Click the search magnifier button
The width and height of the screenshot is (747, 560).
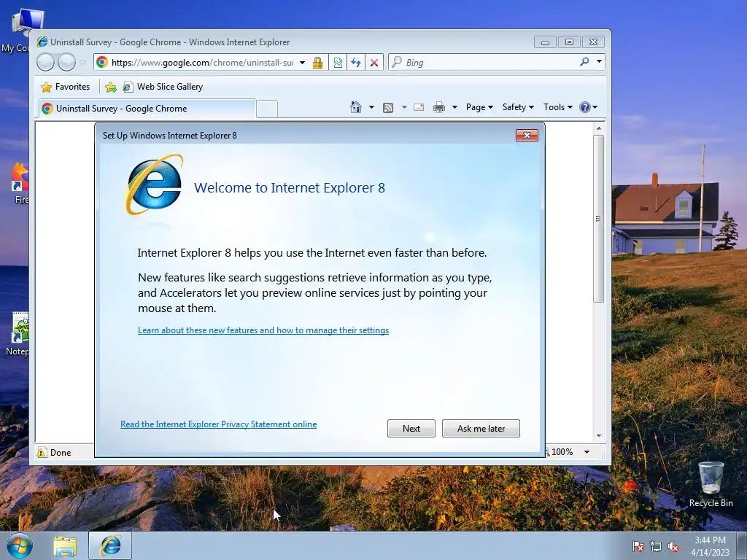584,62
